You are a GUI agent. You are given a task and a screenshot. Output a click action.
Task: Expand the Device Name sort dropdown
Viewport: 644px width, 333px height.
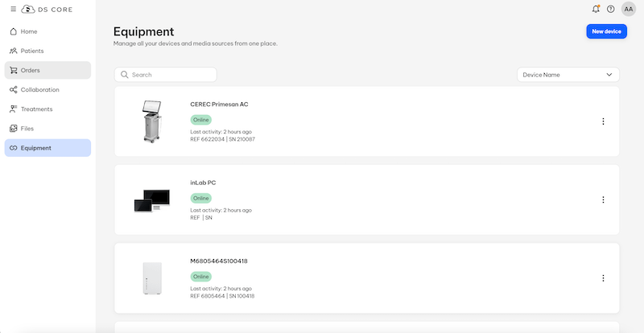568,75
